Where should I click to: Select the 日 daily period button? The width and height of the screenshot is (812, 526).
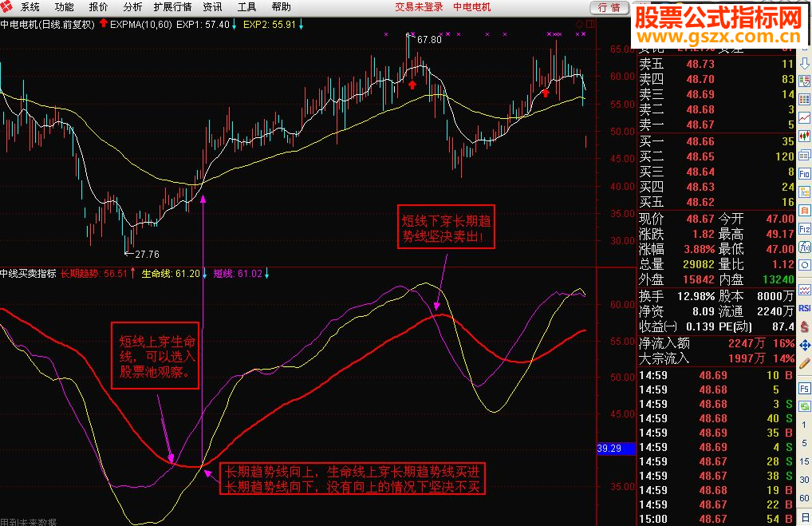[804, 516]
